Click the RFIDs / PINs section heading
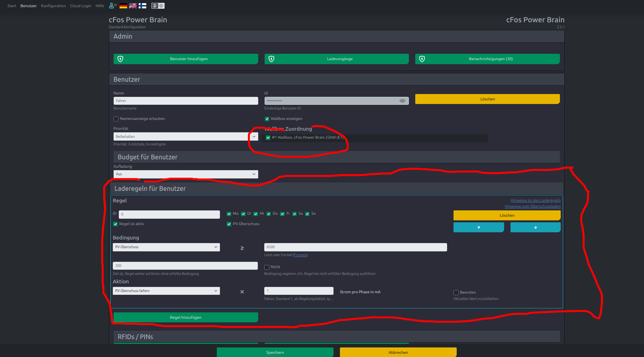The width and height of the screenshot is (644, 357). [135, 337]
